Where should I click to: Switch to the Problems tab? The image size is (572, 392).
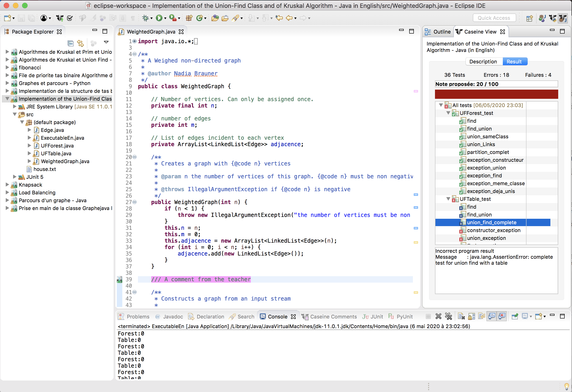134,316
